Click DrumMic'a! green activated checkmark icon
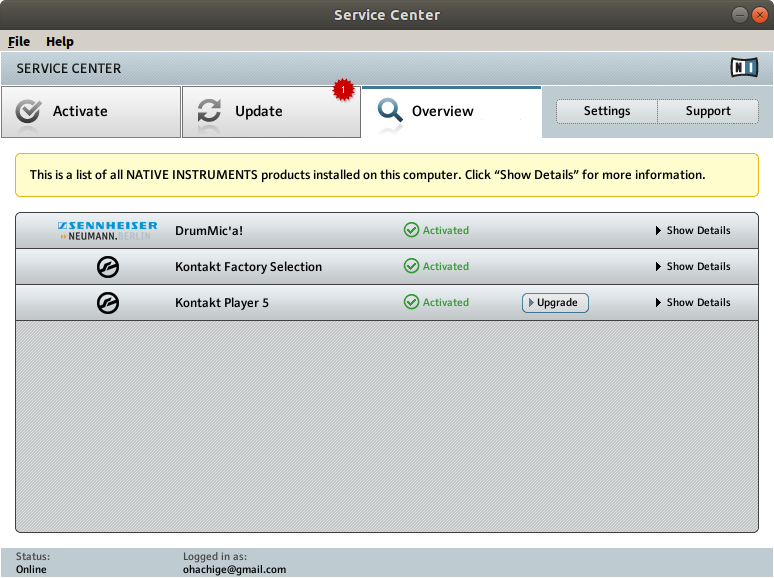This screenshot has width=774, height=578. (x=411, y=230)
